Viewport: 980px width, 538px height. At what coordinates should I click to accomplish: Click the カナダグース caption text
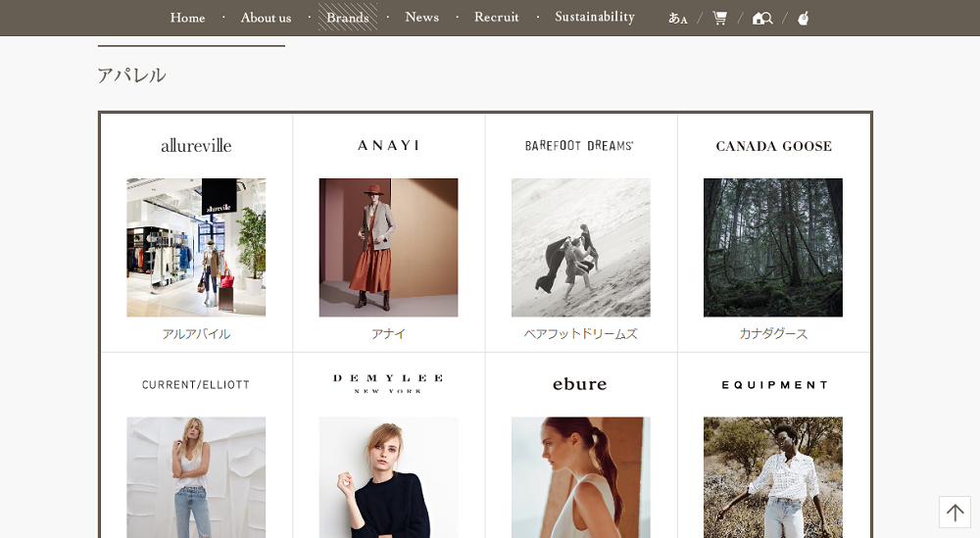(773, 334)
